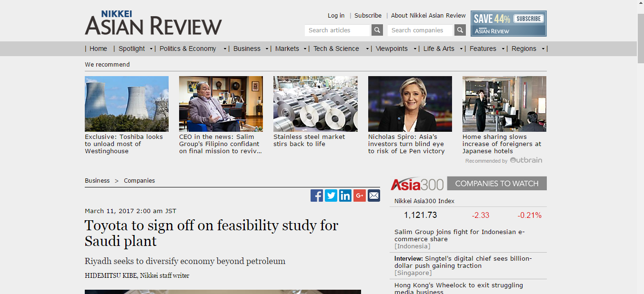Expand the Regions dropdown arrow
This screenshot has height=294, width=644.
pyautogui.click(x=543, y=49)
